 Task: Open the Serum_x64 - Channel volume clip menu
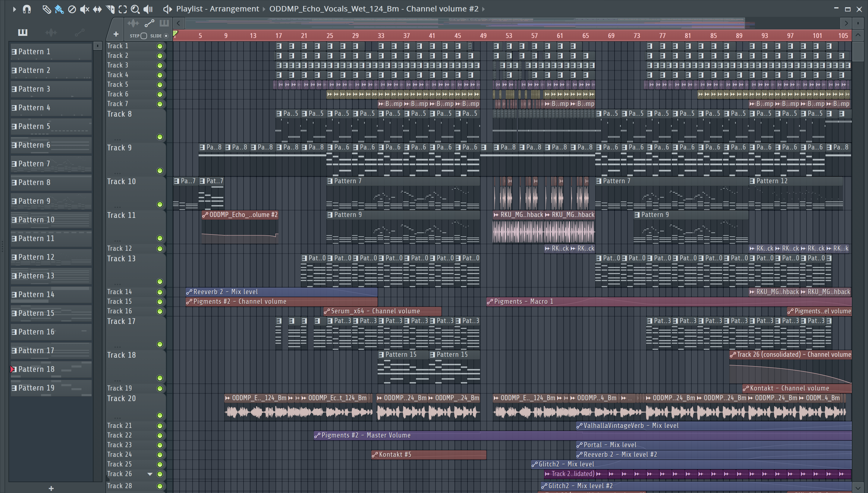(327, 311)
